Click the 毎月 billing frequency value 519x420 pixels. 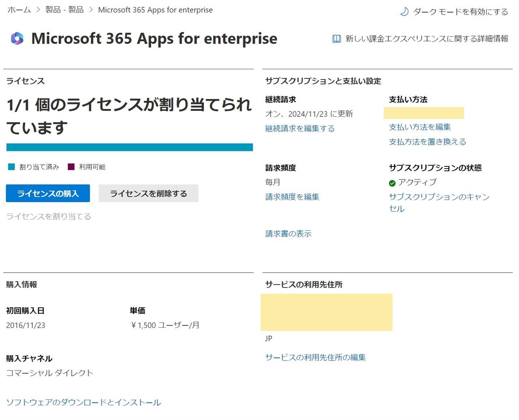[273, 182]
